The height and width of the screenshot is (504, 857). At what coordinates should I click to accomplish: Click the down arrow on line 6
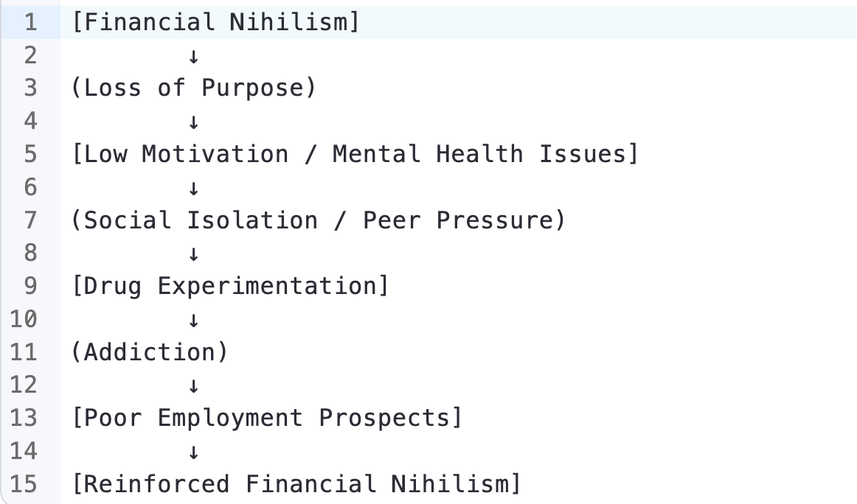click(x=194, y=188)
